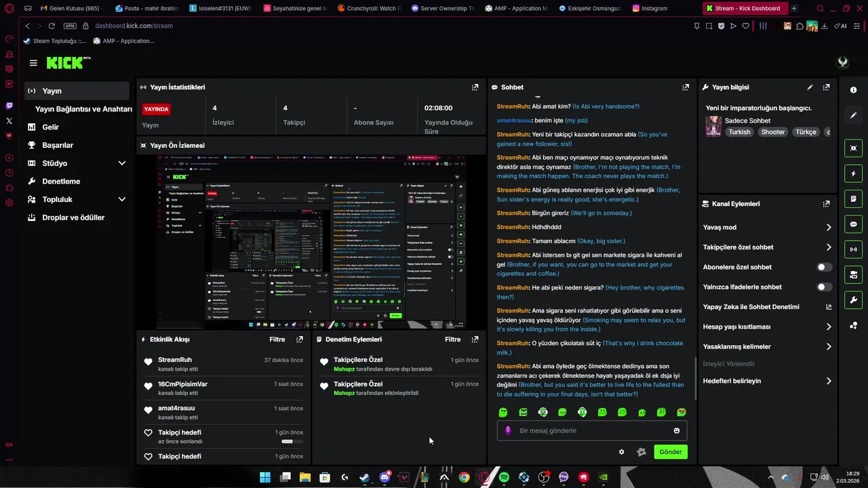Click the red YAYINDA live badge
This screenshot has width=868, height=488.
click(156, 109)
